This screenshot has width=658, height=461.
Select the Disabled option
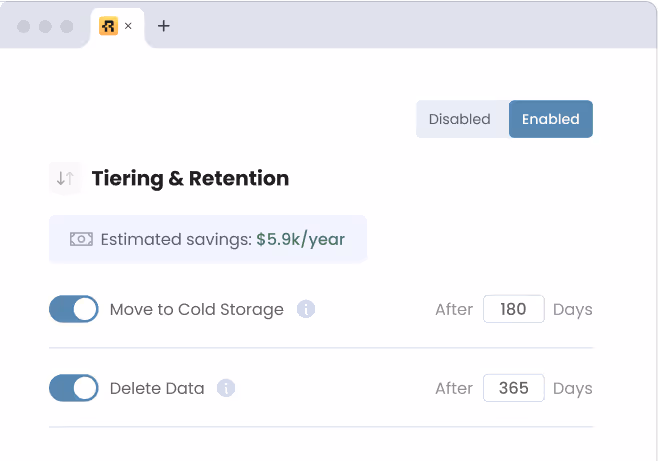click(460, 119)
